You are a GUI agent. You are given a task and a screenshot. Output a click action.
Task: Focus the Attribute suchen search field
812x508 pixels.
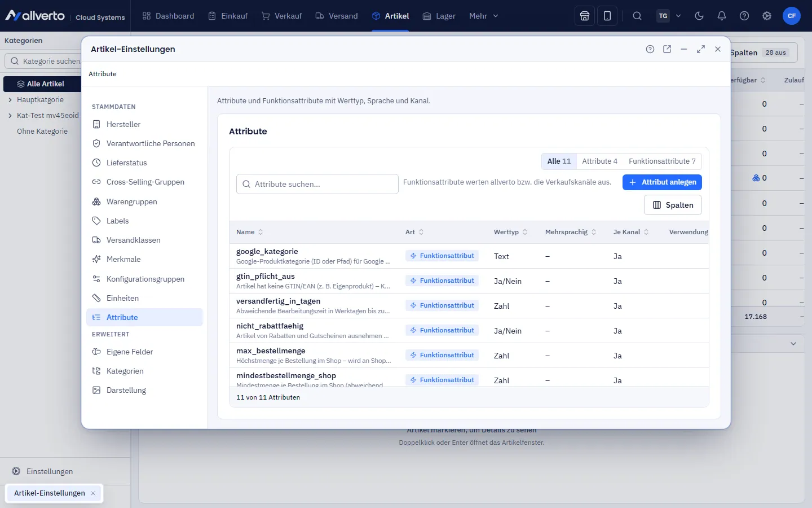click(317, 184)
